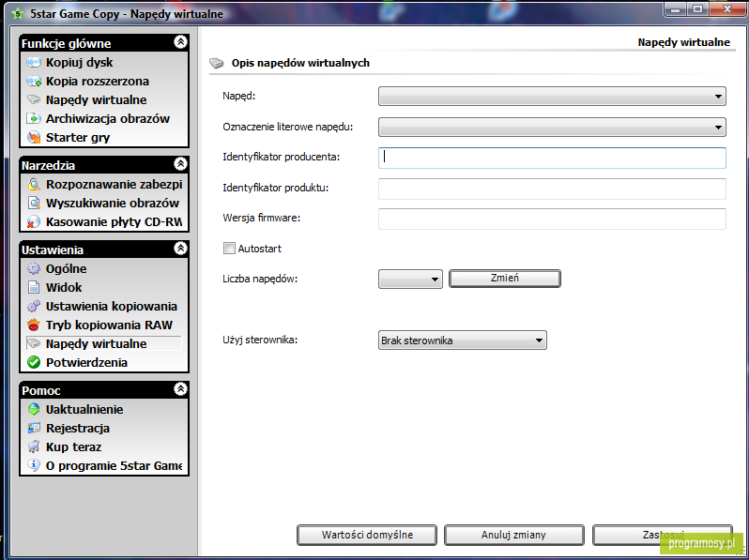Click the Widok page icon
Image resolution: width=749 pixels, height=560 pixels.
point(34,287)
